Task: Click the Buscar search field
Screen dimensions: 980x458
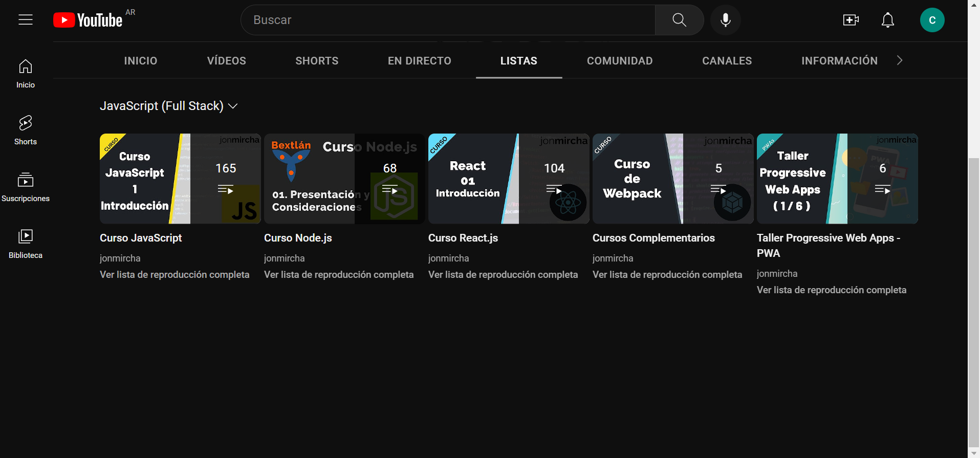Action: tap(448, 20)
